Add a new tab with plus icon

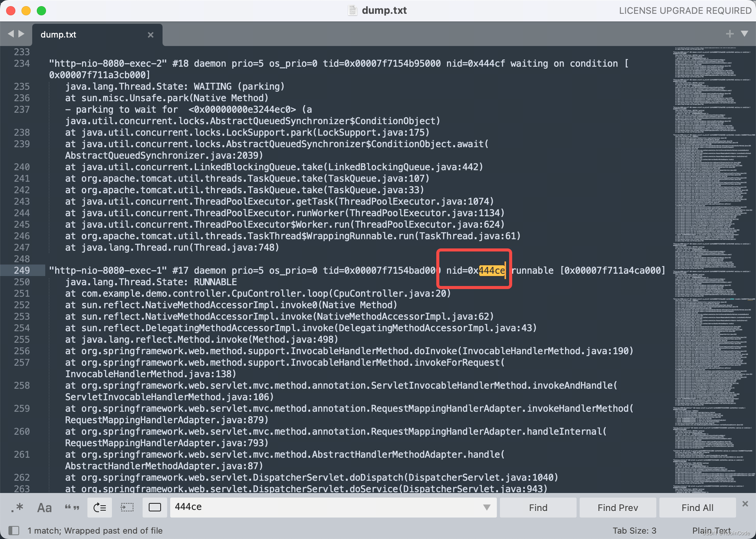tap(730, 34)
